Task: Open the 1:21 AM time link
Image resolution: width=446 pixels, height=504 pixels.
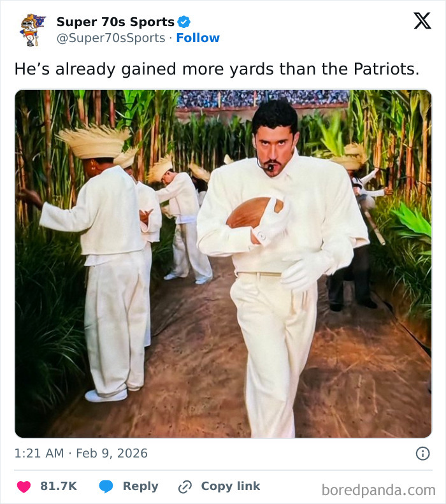Action: tap(39, 454)
